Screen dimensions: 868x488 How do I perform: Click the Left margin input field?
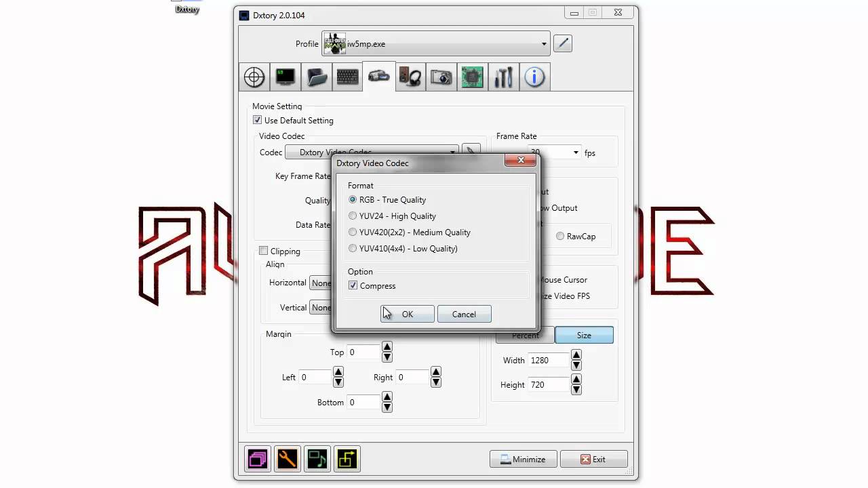pyautogui.click(x=315, y=378)
